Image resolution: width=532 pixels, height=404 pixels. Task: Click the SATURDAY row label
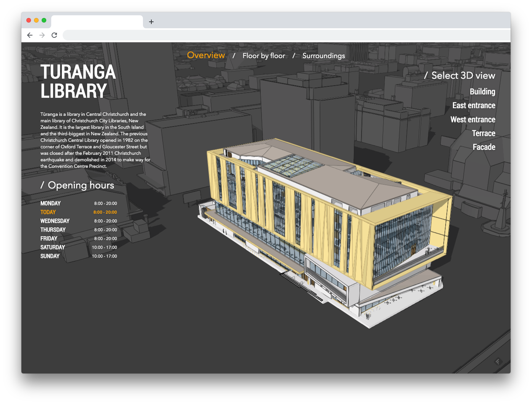pyautogui.click(x=53, y=247)
